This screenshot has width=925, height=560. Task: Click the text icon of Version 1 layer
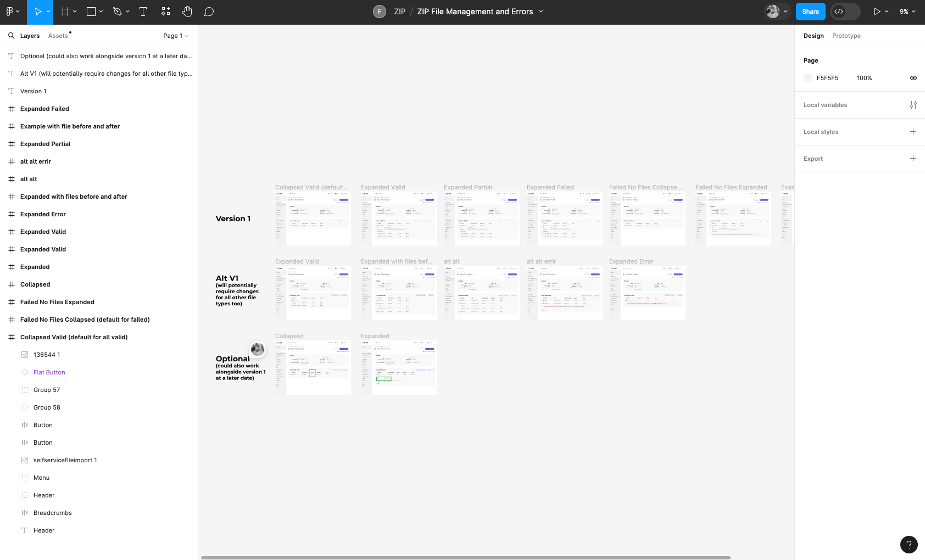pos(12,91)
